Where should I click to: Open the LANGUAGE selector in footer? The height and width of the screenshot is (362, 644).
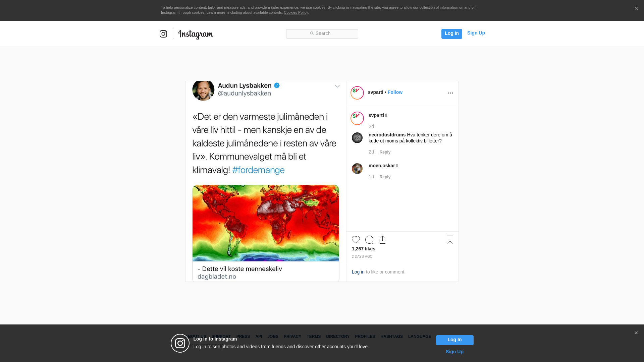click(x=420, y=337)
